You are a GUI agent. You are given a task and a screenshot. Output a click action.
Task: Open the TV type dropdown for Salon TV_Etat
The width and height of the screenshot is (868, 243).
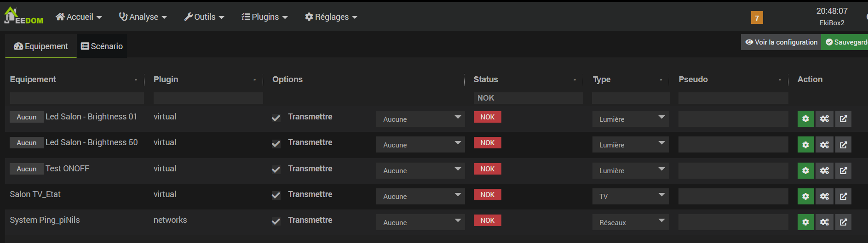point(630,196)
